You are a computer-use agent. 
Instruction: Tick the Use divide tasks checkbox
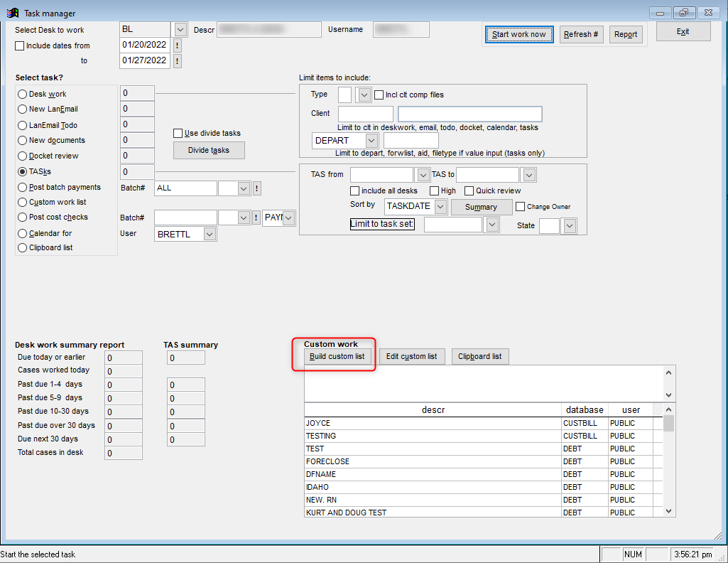pos(178,134)
